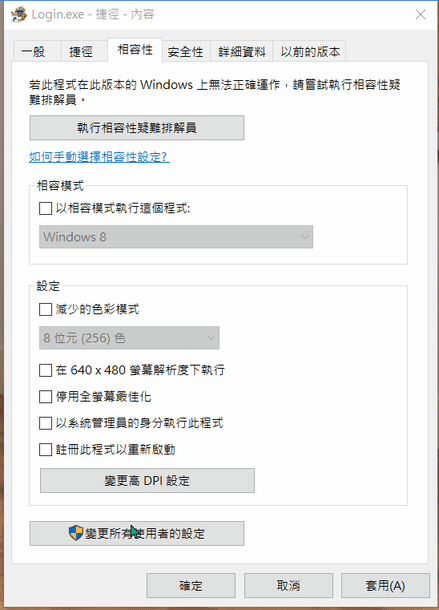Screen dimensions: 439x610
Task: Confirm with the 確定 button
Action: pos(191,585)
